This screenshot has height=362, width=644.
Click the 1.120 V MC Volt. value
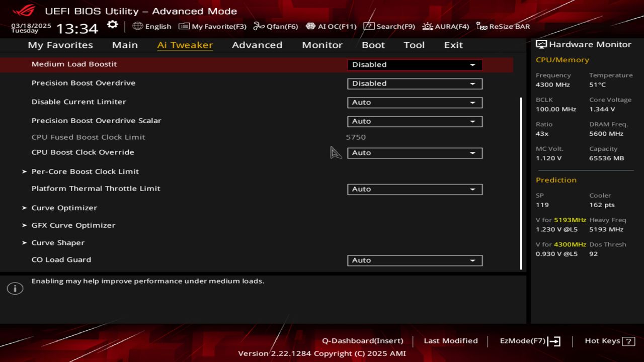coord(548,158)
